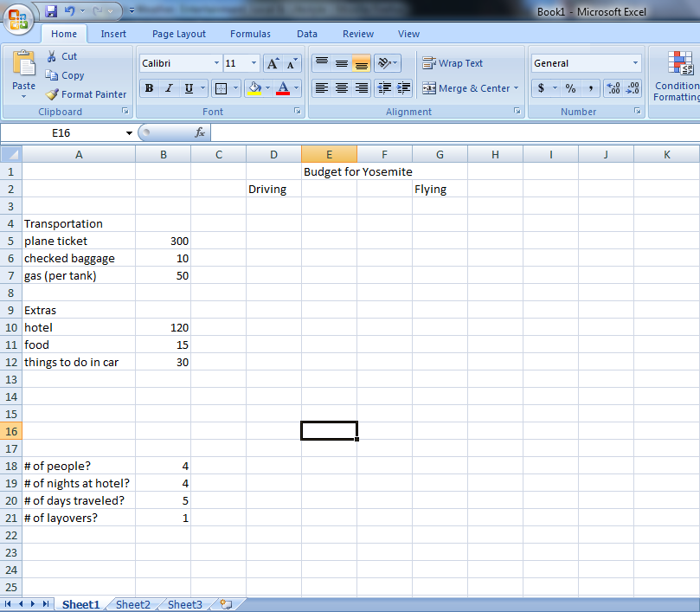Apply Percent Style format

[570, 88]
